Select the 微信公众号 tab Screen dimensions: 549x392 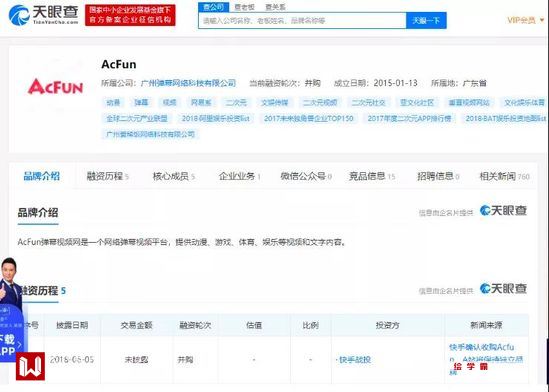coord(306,176)
